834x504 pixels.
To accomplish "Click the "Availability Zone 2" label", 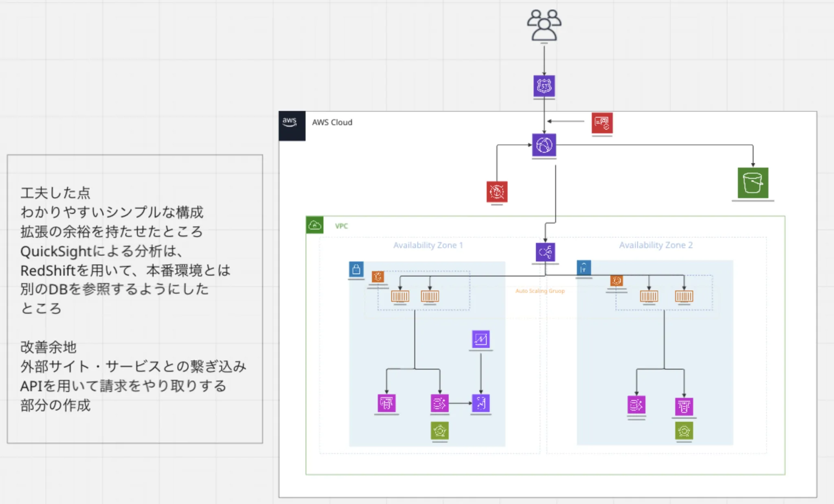I will (656, 245).
